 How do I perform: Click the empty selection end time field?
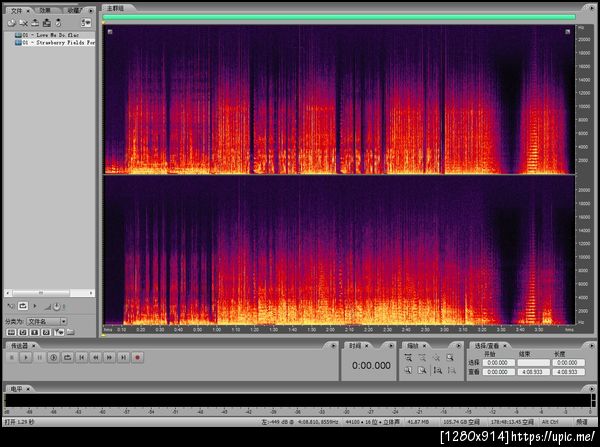[533, 362]
